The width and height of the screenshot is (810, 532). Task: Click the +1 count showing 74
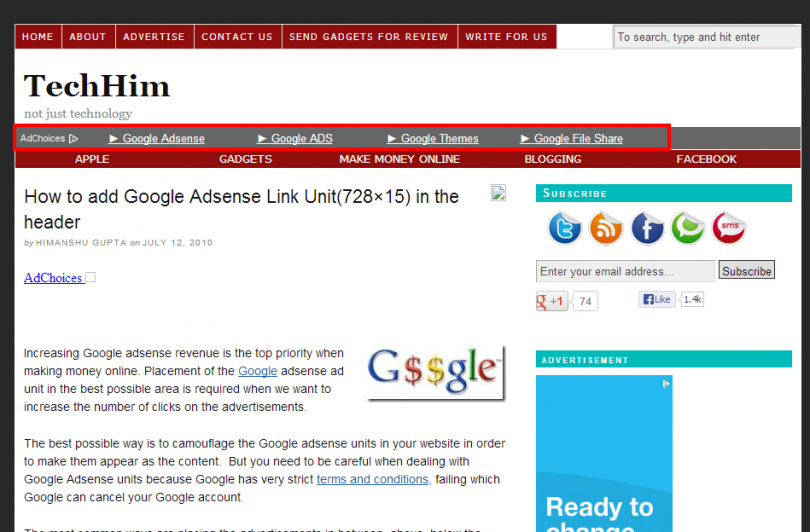(x=585, y=301)
